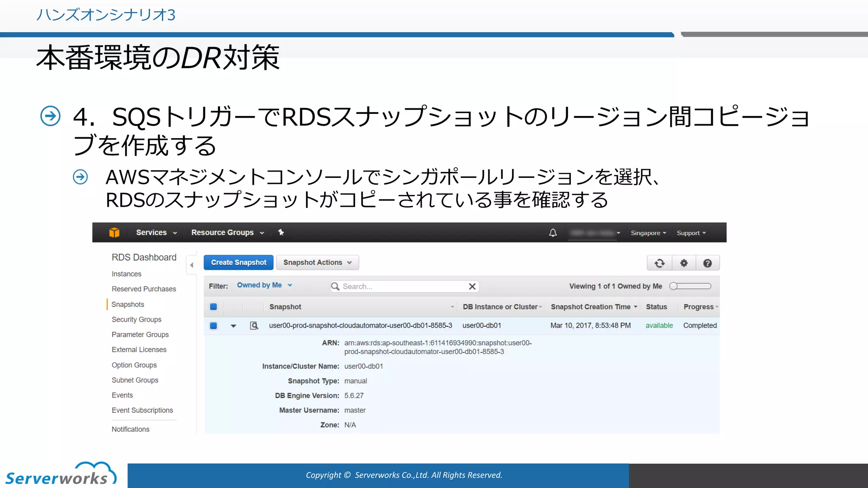Screen dimensions: 868x488
Task: Click the Completed progress cell
Action: 700,325
